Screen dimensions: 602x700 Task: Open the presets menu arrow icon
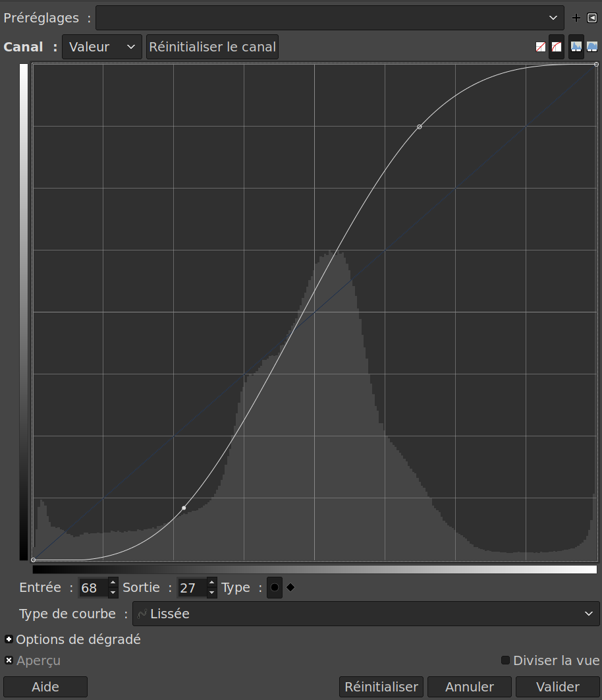[591, 18]
